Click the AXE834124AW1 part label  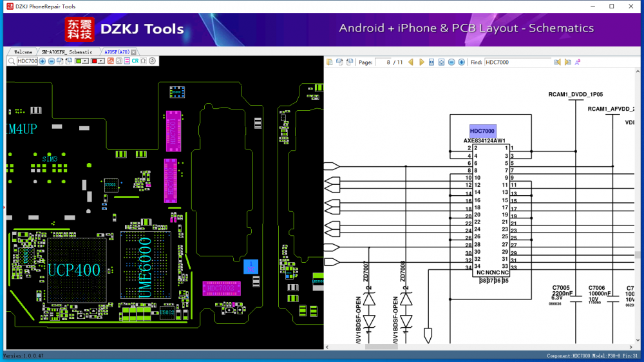coord(484,140)
